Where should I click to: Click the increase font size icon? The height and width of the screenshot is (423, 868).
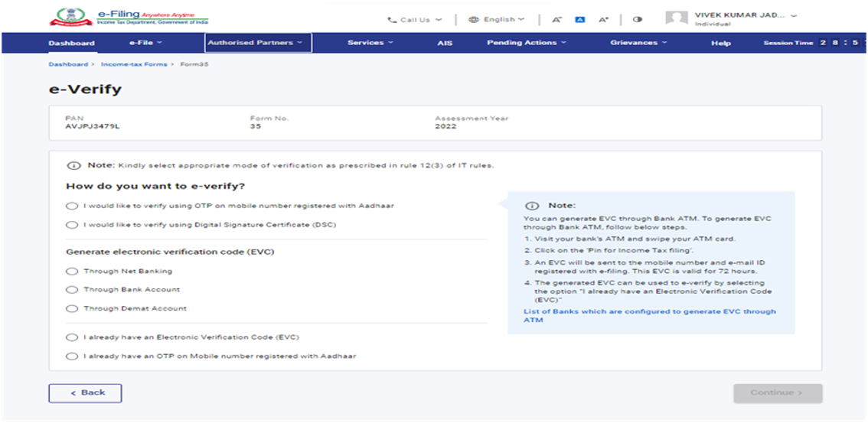coord(603,20)
